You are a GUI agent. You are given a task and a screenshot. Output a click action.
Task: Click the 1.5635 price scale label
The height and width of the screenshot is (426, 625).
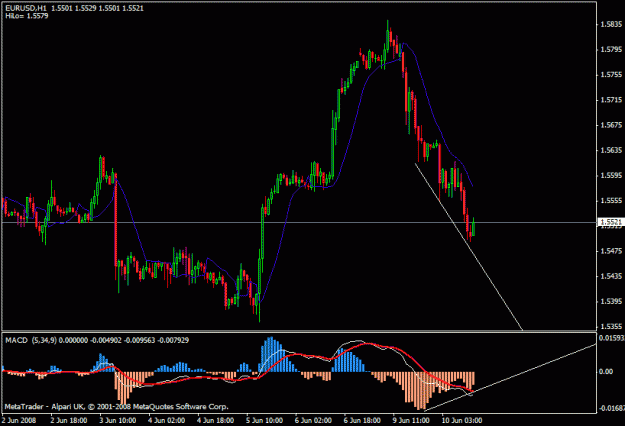point(611,150)
